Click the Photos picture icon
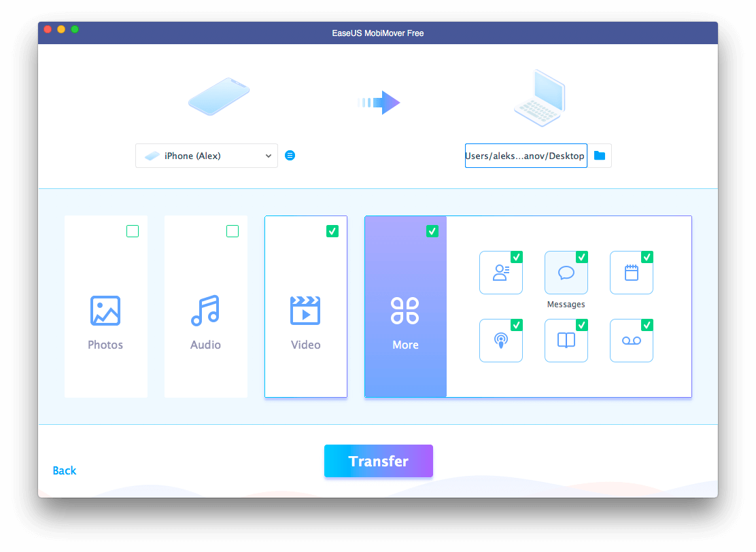 (x=105, y=311)
